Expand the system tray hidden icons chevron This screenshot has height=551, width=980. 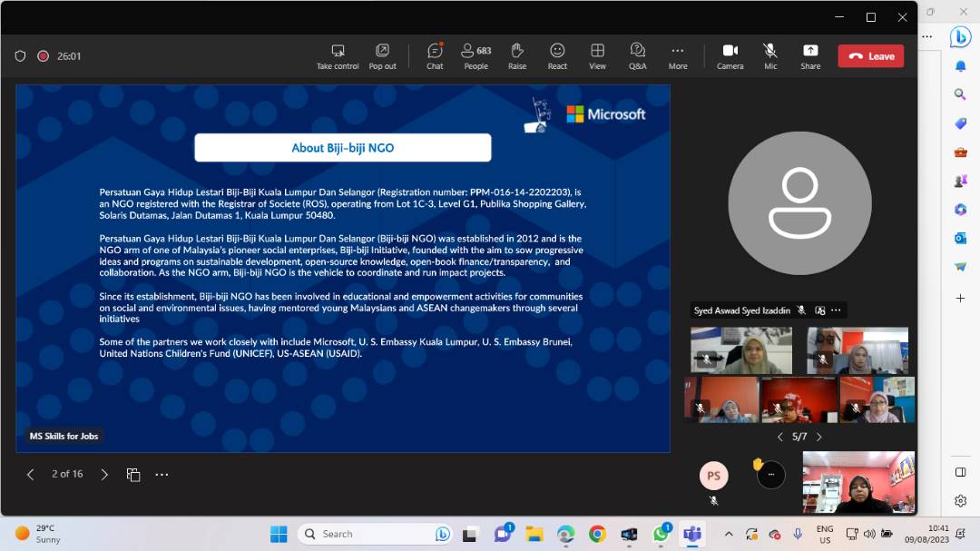click(729, 534)
